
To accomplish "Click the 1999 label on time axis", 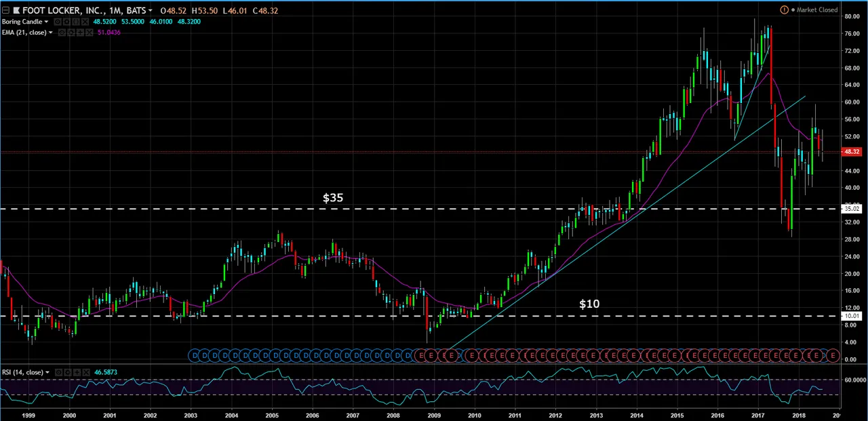I will [28, 415].
